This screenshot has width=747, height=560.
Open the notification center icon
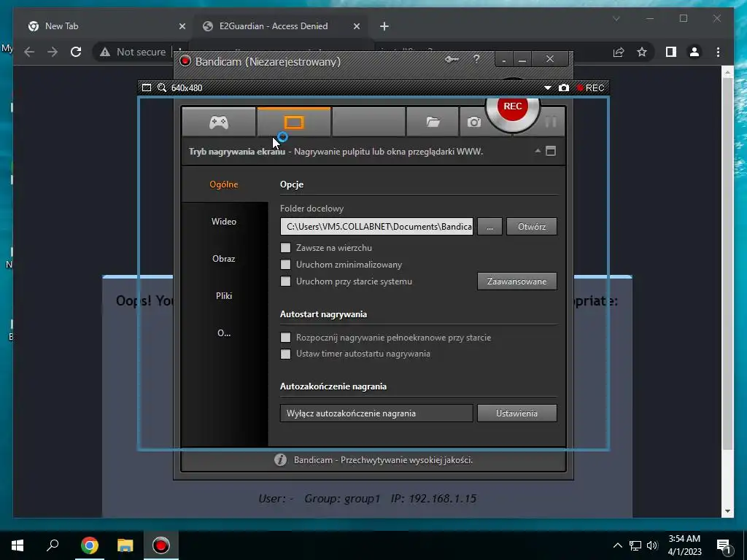[724, 546]
